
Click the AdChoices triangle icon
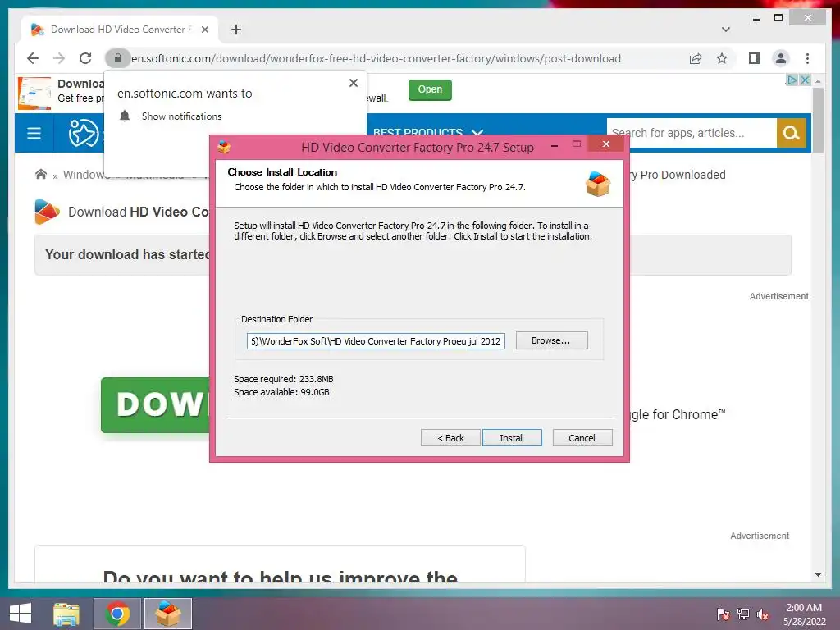792,80
